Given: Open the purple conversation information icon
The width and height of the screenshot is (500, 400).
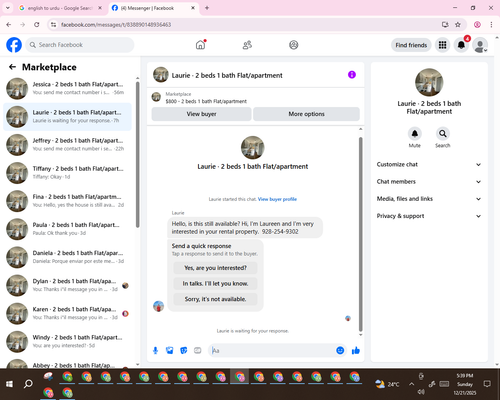Looking at the screenshot, I should coord(352,75).
